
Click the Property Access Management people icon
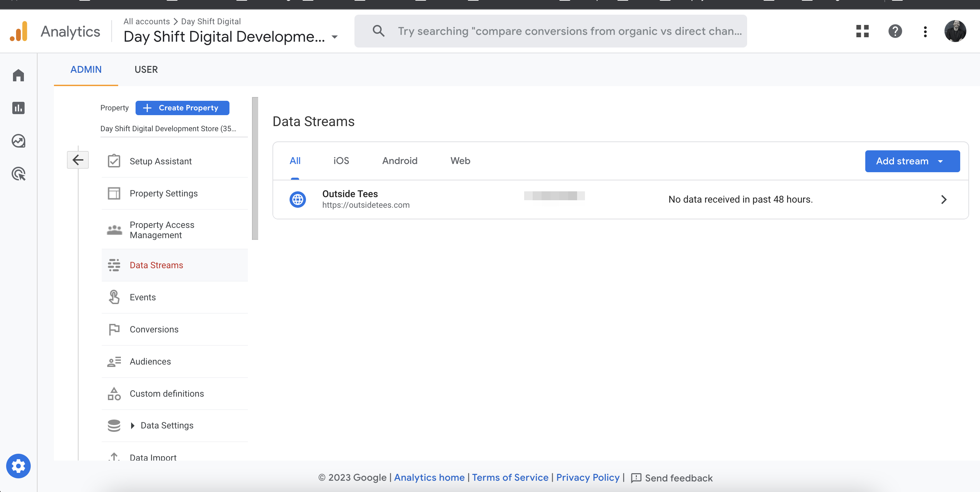[x=114, y=230]
